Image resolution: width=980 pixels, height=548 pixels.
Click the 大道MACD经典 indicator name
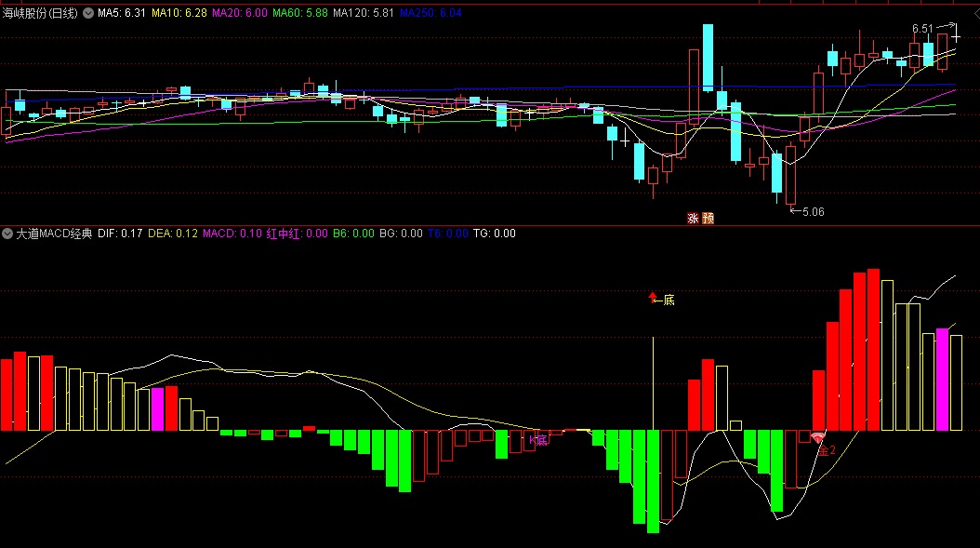click(x=54, y=234)
